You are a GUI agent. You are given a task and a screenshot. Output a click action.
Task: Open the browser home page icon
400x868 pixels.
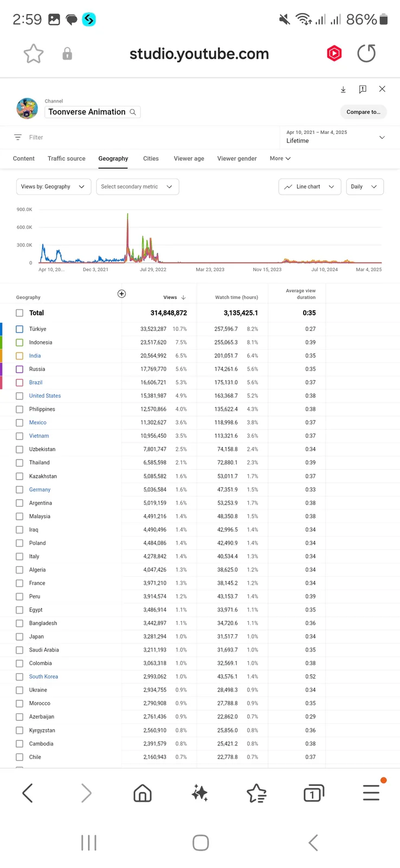click(x=143, y=793)
